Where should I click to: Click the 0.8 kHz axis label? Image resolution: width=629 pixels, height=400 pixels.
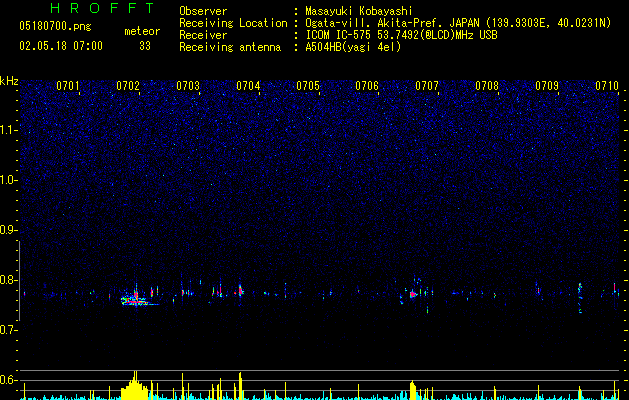tap(9, 280)
